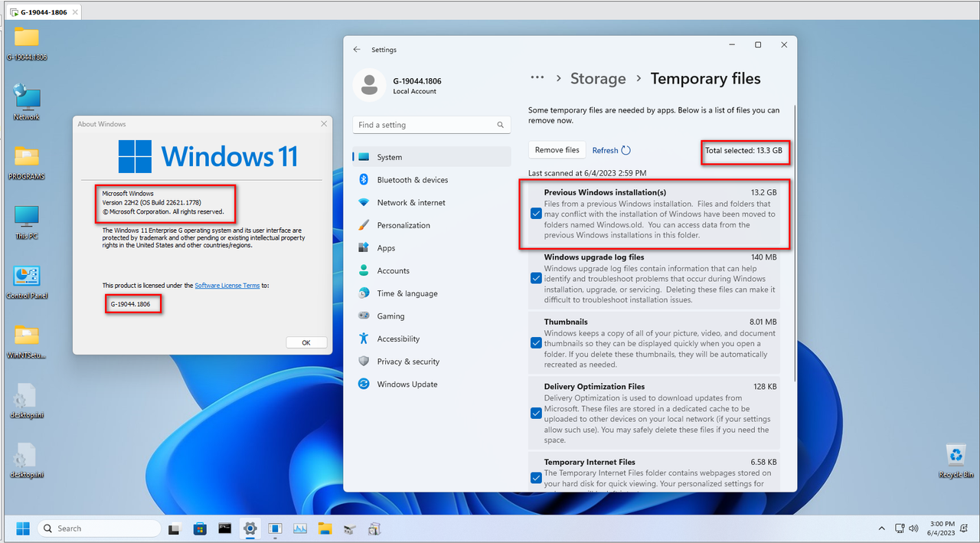
Task: Open Privacy & security settings
Action: (x=432, y=361)
